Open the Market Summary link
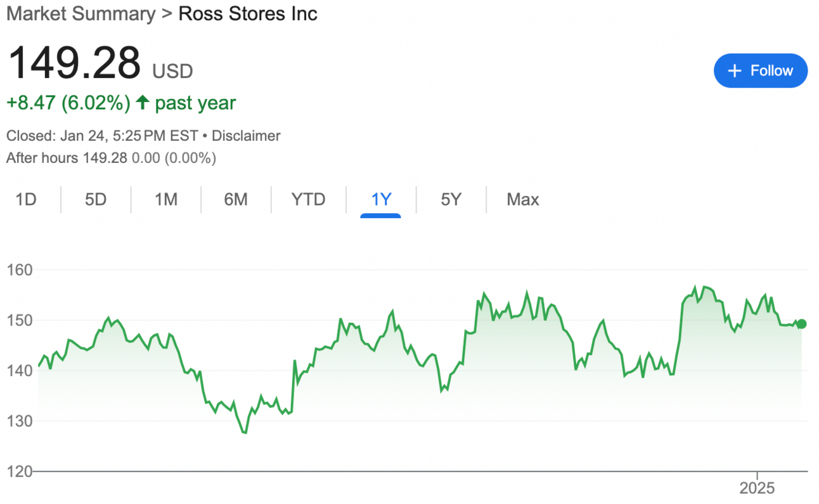819x504 pixels. (x=81, y=13)
